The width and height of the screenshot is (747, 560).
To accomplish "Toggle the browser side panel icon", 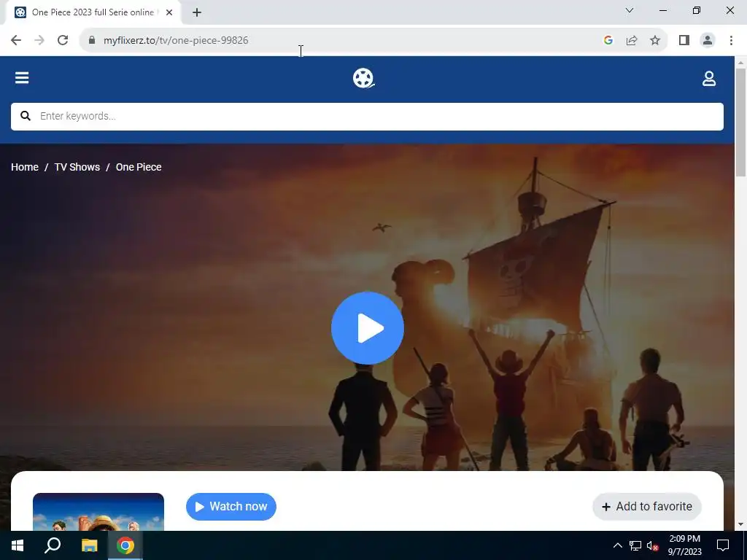I will (684, 41).
